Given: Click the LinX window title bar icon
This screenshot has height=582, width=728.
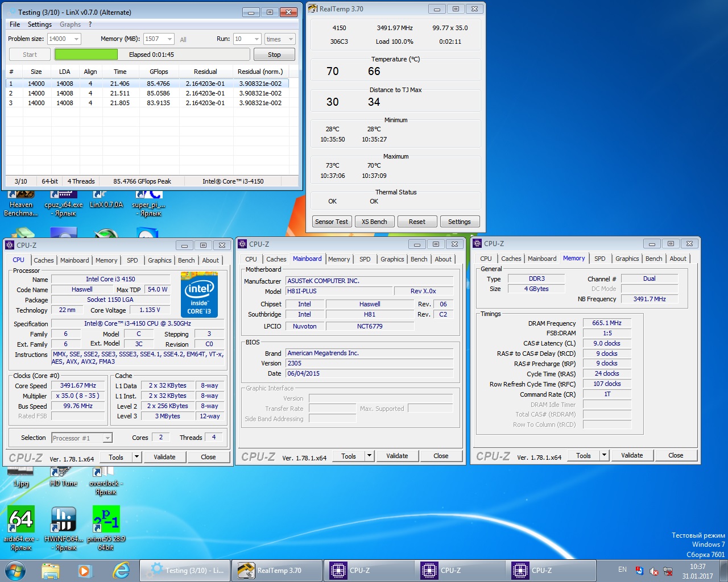Looking at the screenshot, I should [x=11, y=11].
